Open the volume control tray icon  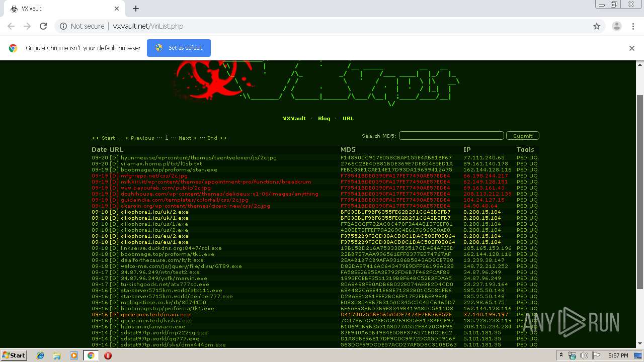(584, 355)
